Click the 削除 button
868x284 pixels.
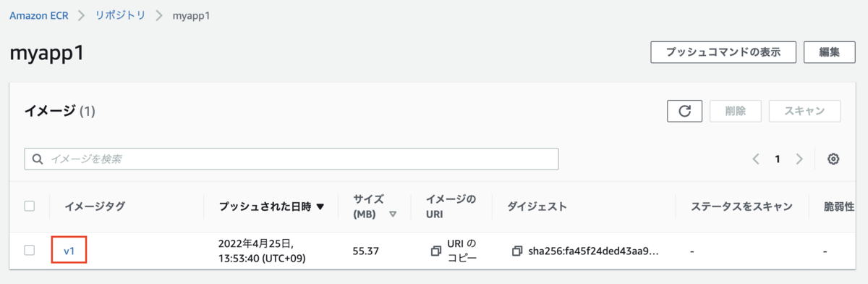[x=735, y=111]
